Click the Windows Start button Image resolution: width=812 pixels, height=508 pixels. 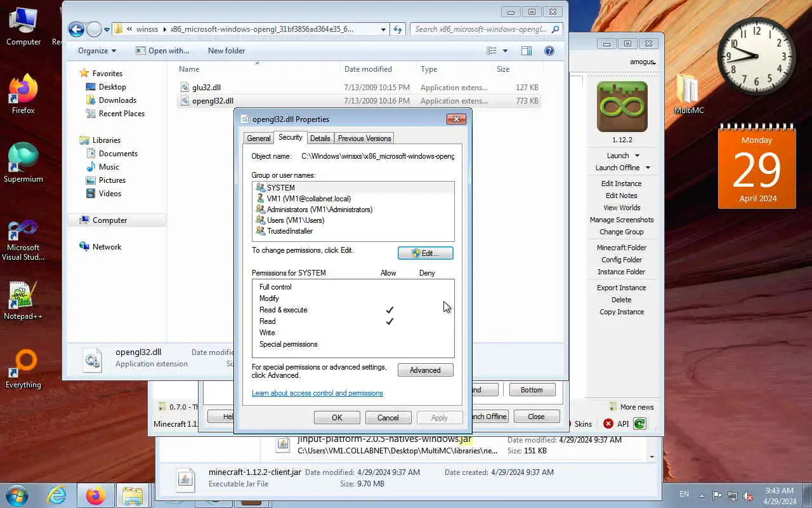[16, 495]
